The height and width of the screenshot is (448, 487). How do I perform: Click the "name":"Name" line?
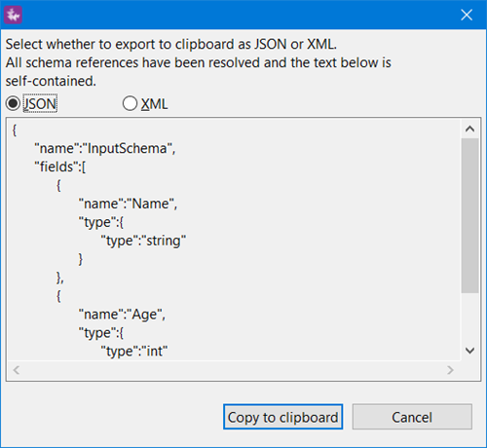click(x=128, y=204)
